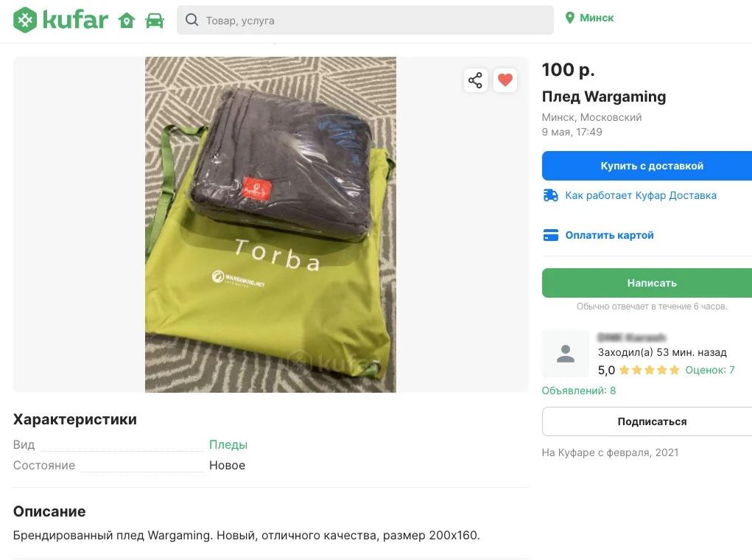Open the product photo of the blanket

click(x=270, y=225)
